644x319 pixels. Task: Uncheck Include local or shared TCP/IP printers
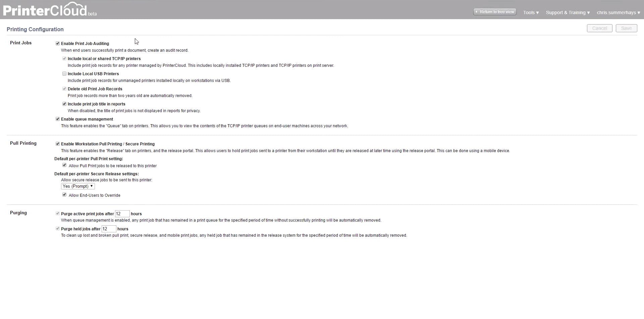pos(64,58)
